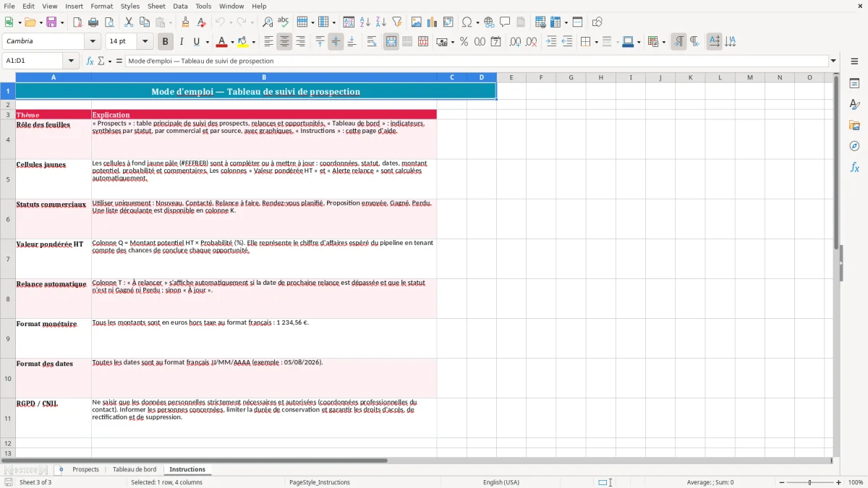This screenshot has width=868, height=488.
Task: Open the sidebar Properties panel icon
Action: coord(854,84)
